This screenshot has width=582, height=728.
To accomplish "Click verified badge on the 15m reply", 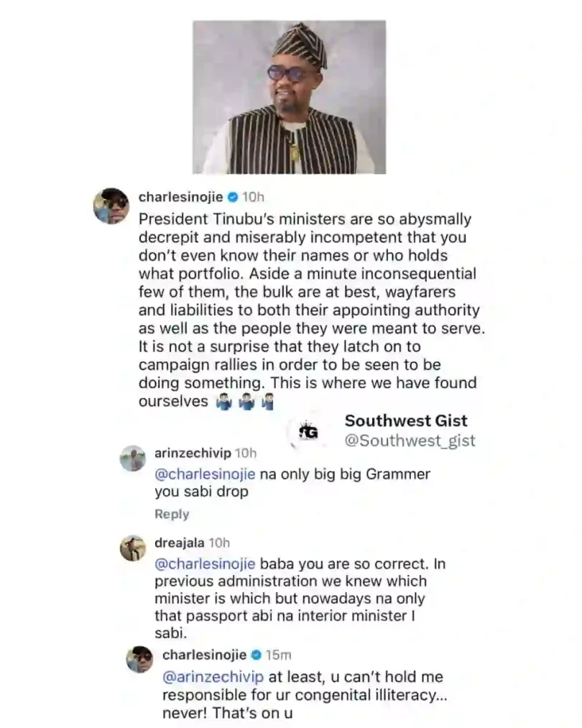I will click(x=257, y=655).
